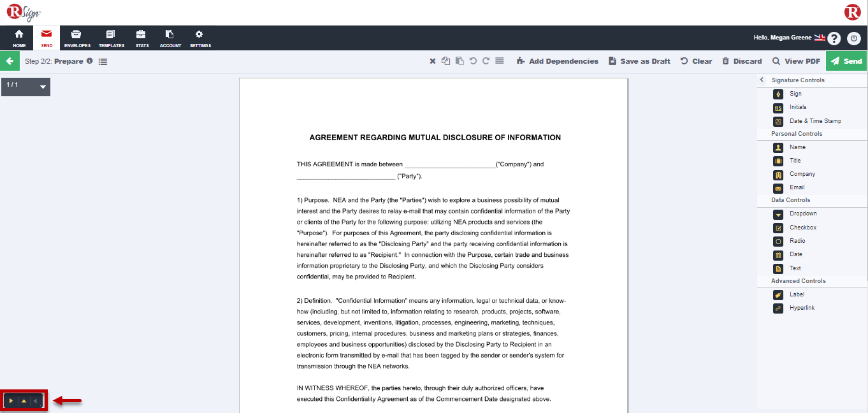Click View PDF
This screenshot has height=413, width=868.
pos(796,61)
